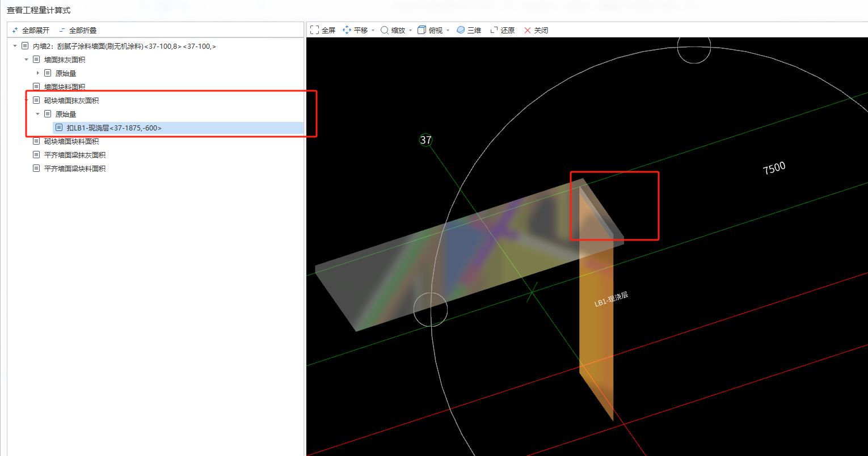This screenshot has height=456, width=868.
Task: Switch to 三维 3D view
Action: pyautogui.click(x=469, y=30)
